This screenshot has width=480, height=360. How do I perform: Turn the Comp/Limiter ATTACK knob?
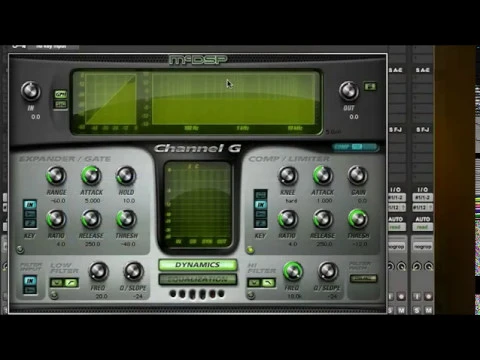323,176
